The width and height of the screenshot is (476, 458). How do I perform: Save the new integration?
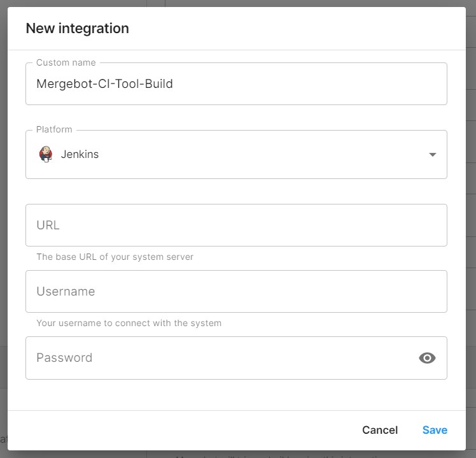click(435, 430)
